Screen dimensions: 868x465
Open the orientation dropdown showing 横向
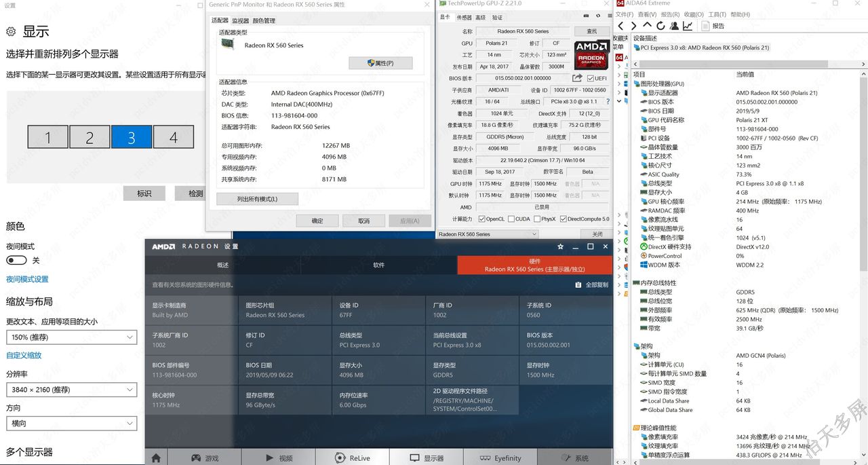point(71,423)
